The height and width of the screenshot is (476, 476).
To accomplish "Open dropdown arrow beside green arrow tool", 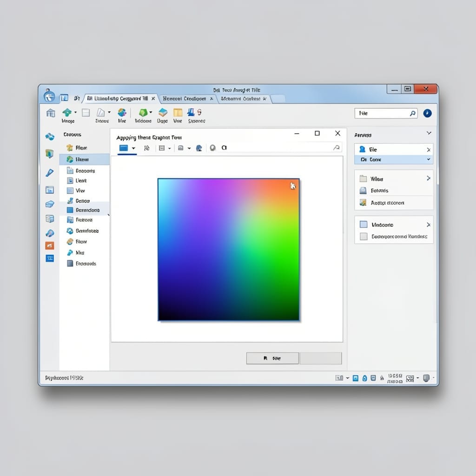I will coord(75,112).
